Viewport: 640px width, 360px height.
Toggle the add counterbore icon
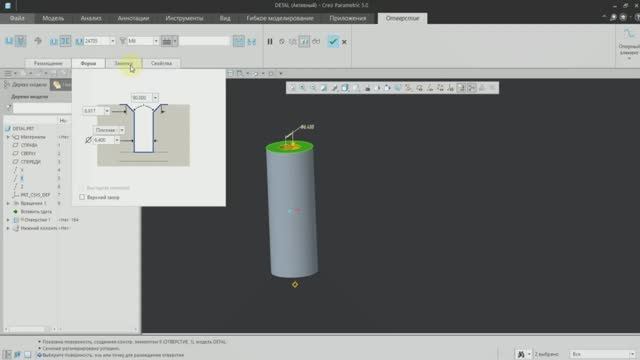coord(252,41)
